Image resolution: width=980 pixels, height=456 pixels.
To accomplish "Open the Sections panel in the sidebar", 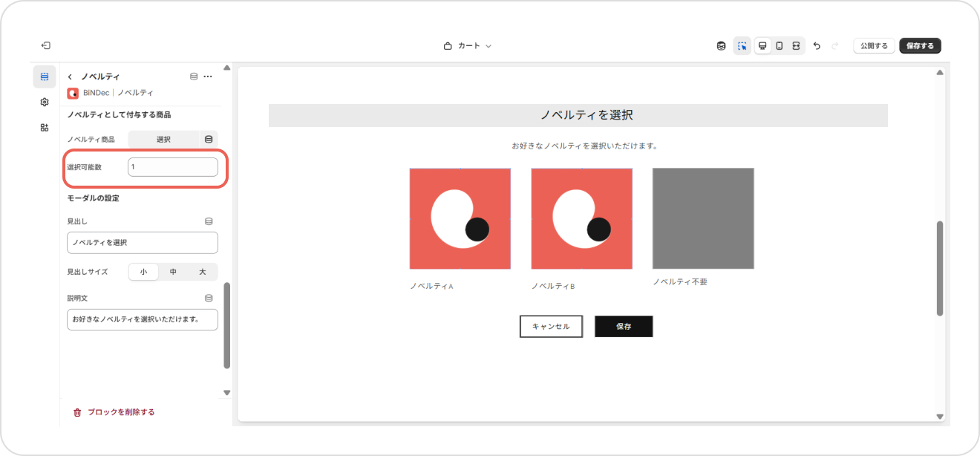I will coord(45,76).
